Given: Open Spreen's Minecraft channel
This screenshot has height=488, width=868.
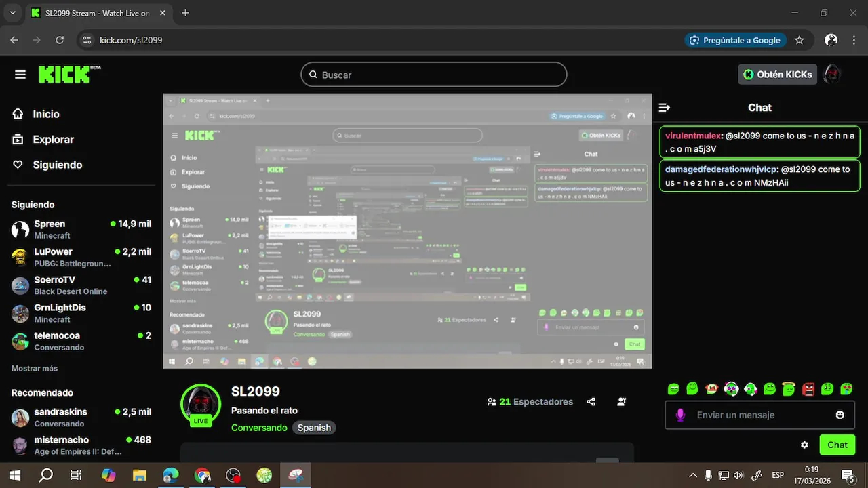Looking at the screenshot, I should 81,229.
